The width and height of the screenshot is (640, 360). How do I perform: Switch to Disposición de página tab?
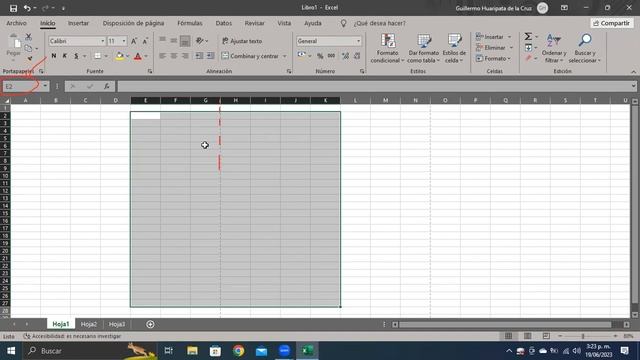[x=133, y=23]
